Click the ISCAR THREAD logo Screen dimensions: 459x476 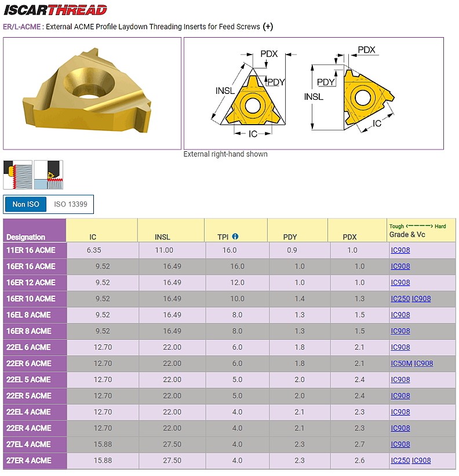tap(55, 10)
